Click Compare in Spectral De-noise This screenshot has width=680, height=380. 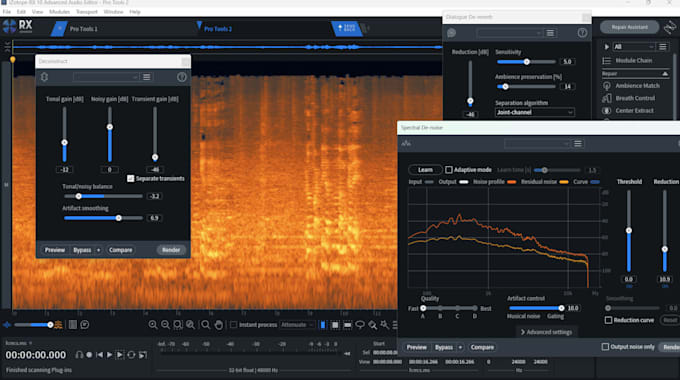482,347
